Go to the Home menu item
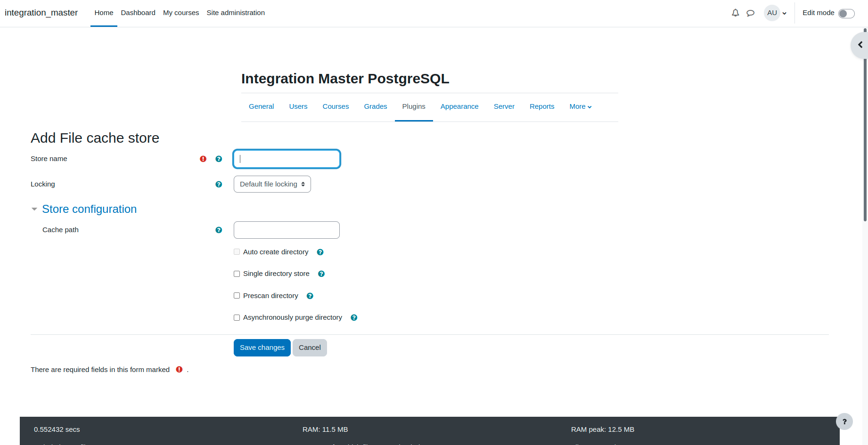The image size is (868, 445). (104, 13)
